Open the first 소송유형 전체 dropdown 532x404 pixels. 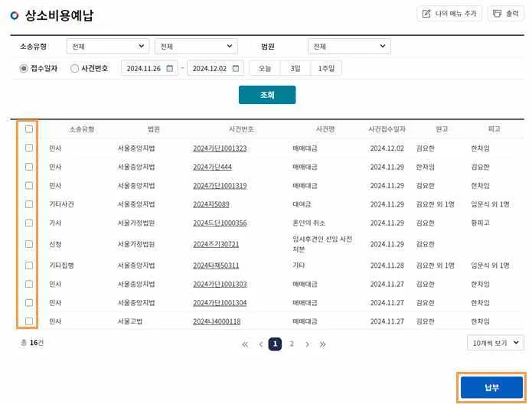pyautogui.click(x=108, y=47)
